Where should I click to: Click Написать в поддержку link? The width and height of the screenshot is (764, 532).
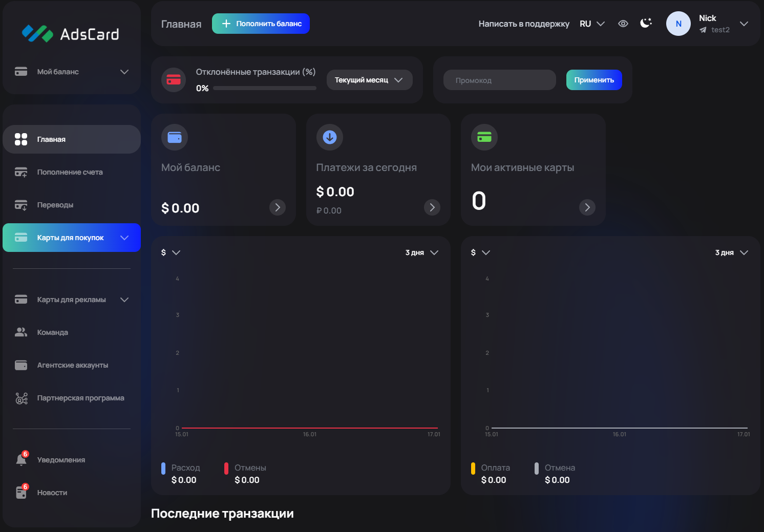[x=524, y=24]
